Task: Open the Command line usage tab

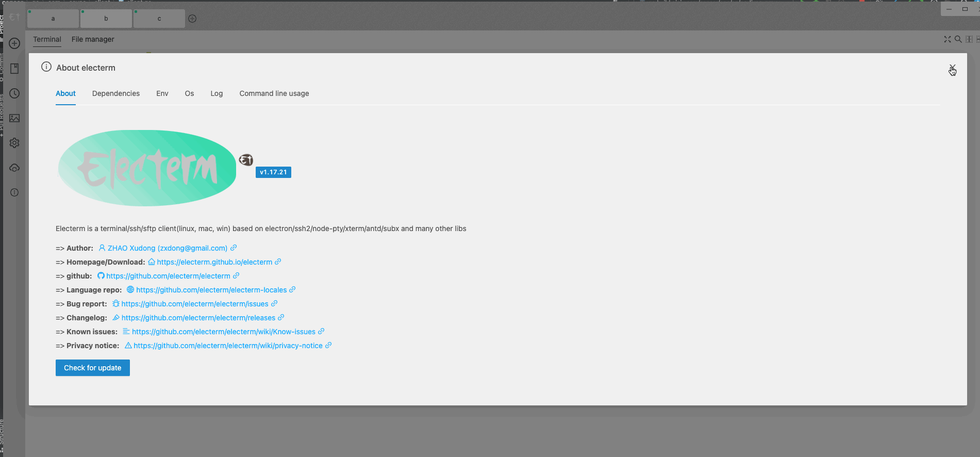Action: (274, 93)
